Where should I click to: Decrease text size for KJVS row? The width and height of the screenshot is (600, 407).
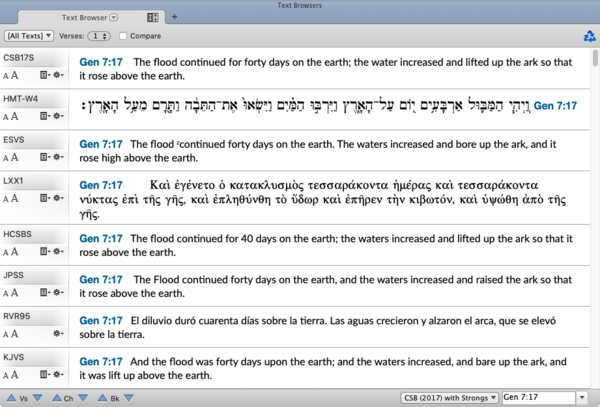5,376
